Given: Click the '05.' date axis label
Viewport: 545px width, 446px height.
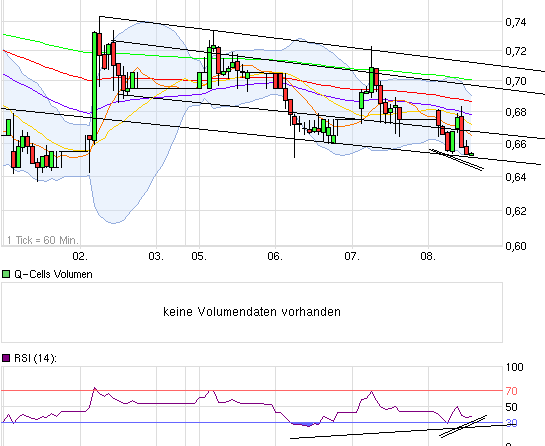Looking at the screenshot, I should pos(199,257).
